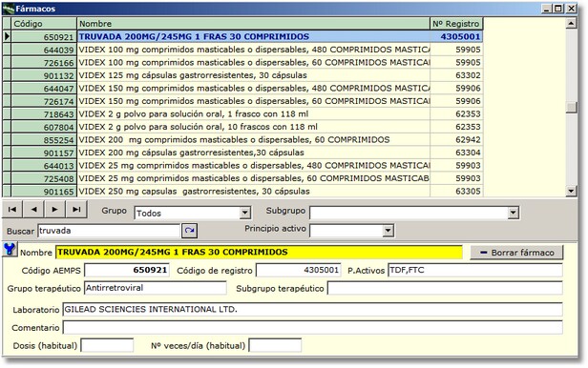Sort by the Código column header
588x368 pixels.
[44, 24]
